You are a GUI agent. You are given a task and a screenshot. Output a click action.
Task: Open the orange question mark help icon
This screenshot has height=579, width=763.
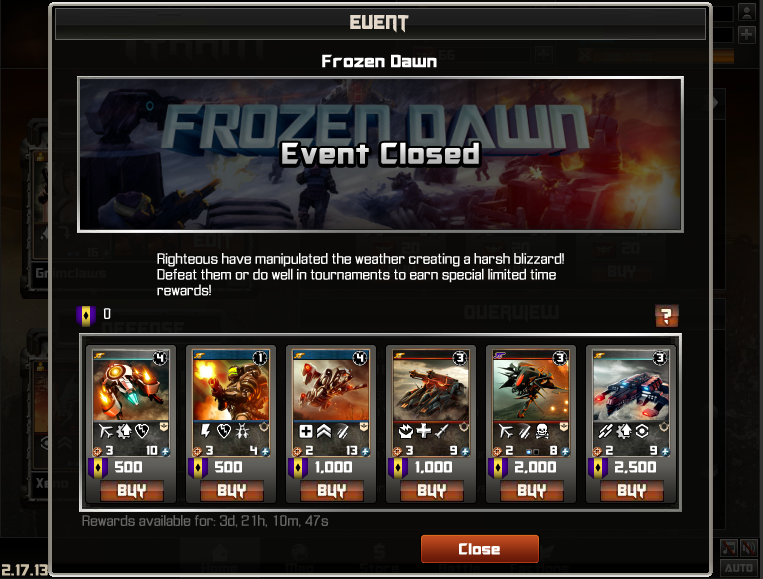pos(666,316)
